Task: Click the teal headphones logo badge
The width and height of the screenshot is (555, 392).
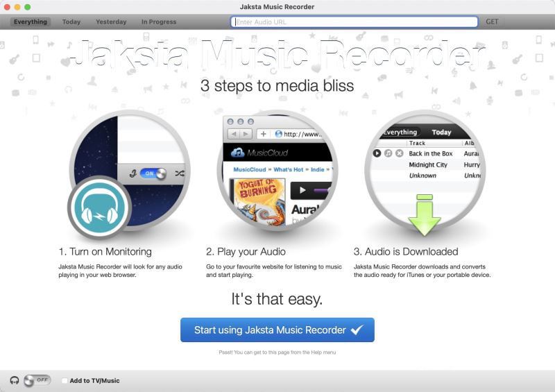Action: 99,207
